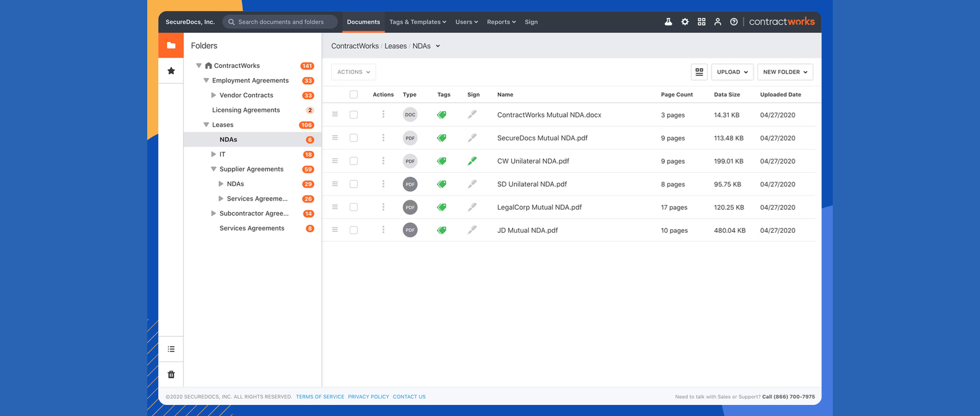The width and height of the screenshot is (980, 416).
Task: Open the NDAs breadcrumb dropdown arrow
Action: (437, 46)
